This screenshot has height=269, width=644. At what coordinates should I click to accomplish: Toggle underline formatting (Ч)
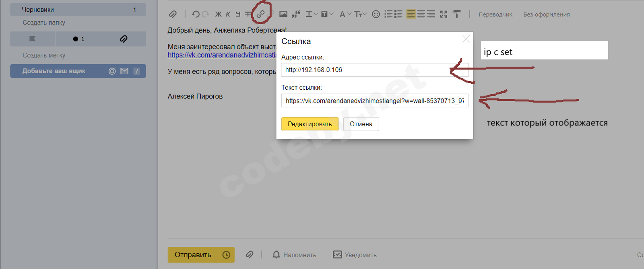coord(238,14)
